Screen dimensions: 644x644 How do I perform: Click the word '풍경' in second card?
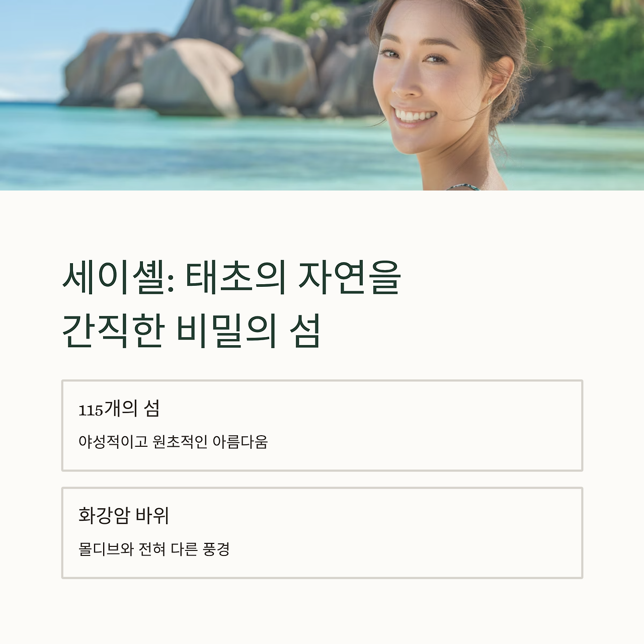tap(216, 549)
